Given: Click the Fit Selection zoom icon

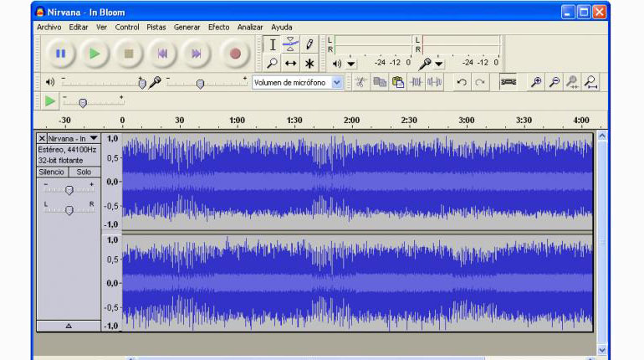Looking at the screenshot, I should point(573,82).
